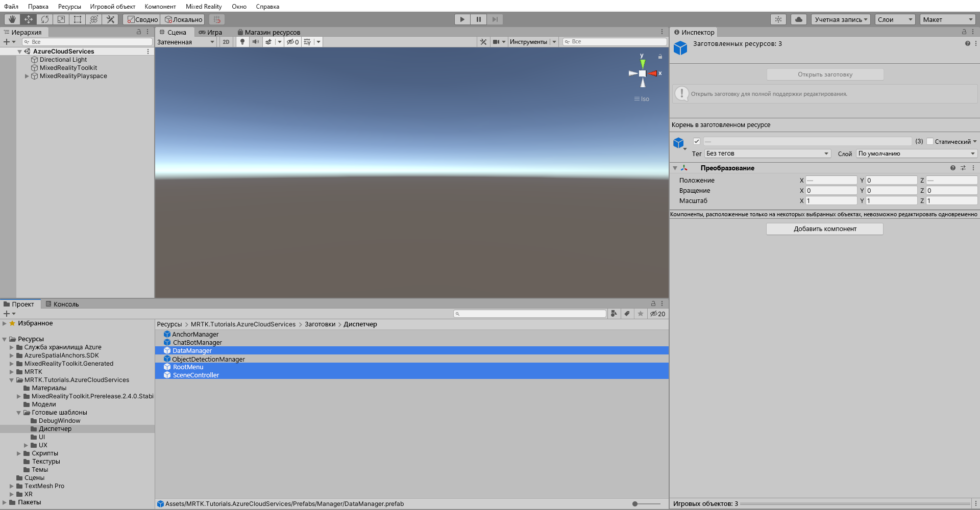980x510 pixels.
Task: Lock the Project panel
Action: (x=653, y=303)
